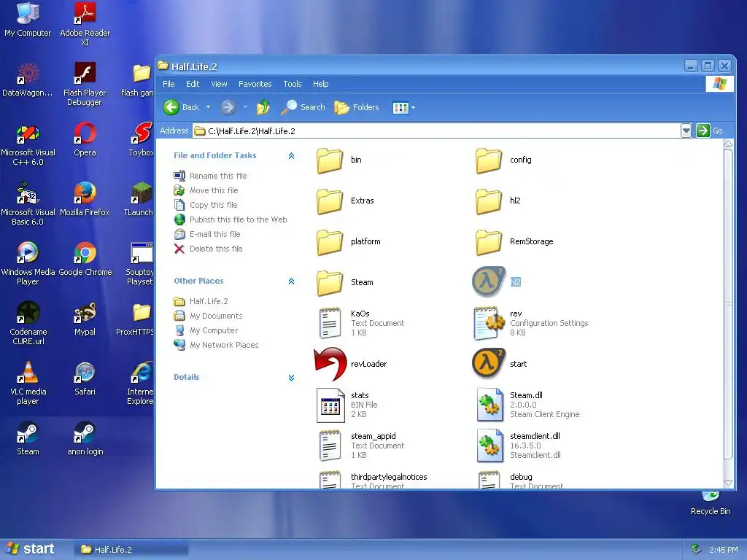Viewport: 747px width, 560px height.
Task: Select the RemStorage folder icon
Action: coord(489,242)
